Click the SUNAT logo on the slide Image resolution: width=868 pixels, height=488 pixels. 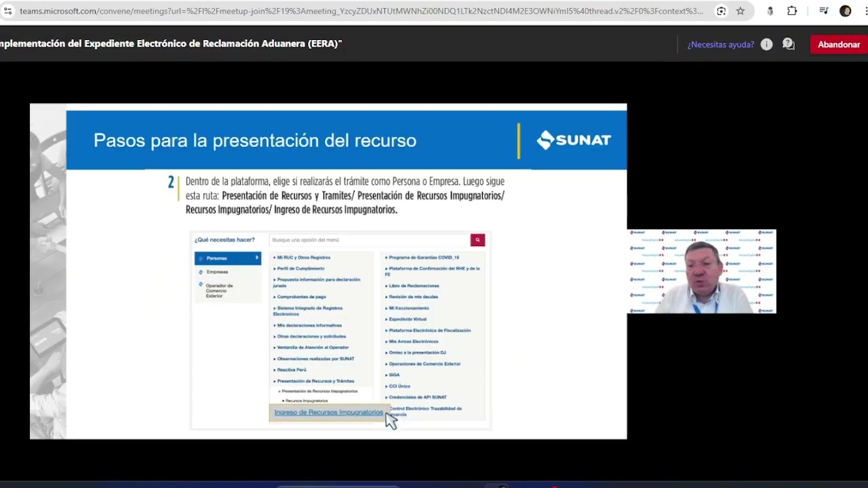(574, 140)
